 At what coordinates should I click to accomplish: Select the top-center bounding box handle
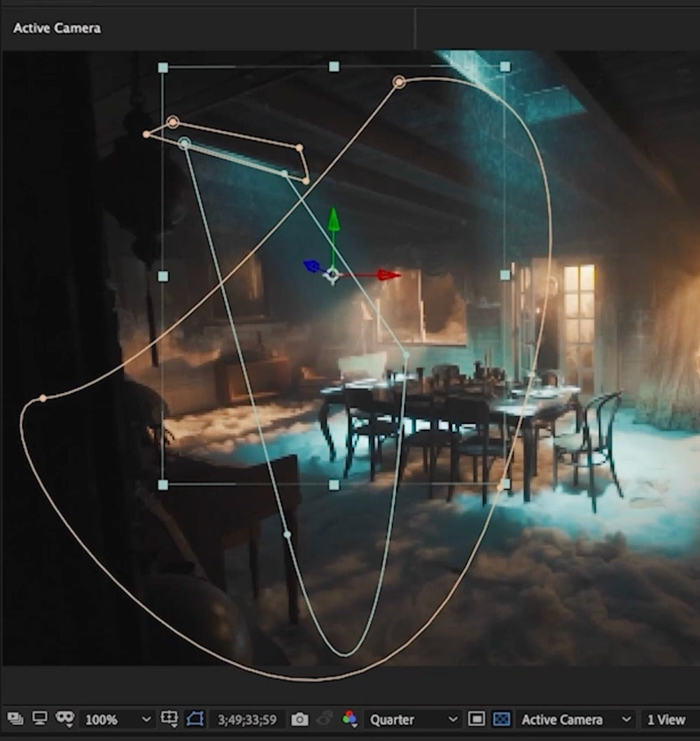tap(334, 66)
